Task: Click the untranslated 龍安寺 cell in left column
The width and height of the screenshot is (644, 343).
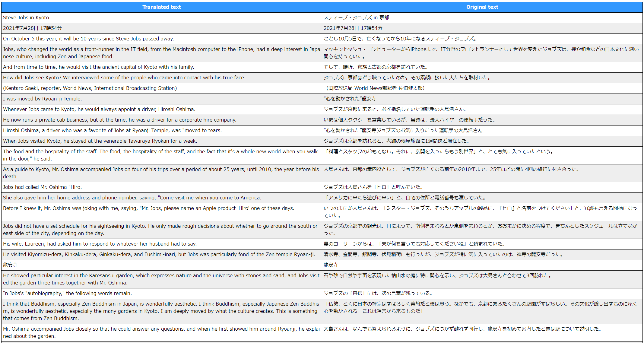Action: pyautogui.click(x=10, y=265)
